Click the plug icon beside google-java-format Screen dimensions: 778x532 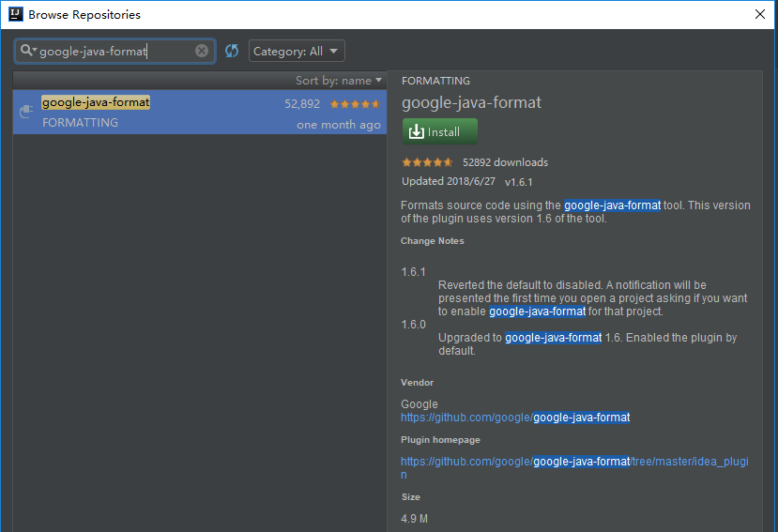(x=26, y=113)
